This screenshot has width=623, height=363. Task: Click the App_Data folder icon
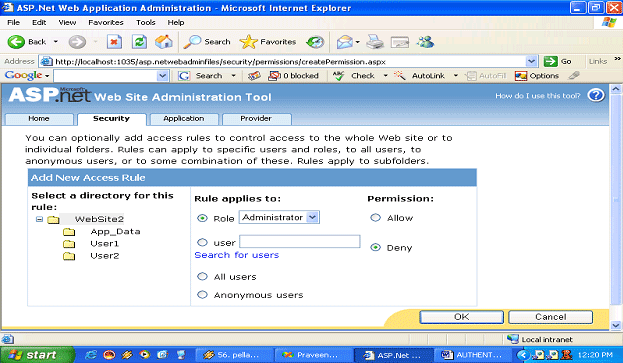(x=69, y=232)
